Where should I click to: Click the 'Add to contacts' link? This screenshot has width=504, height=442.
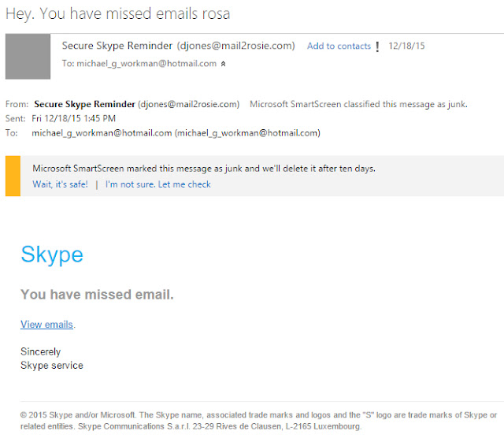[339, 46]
